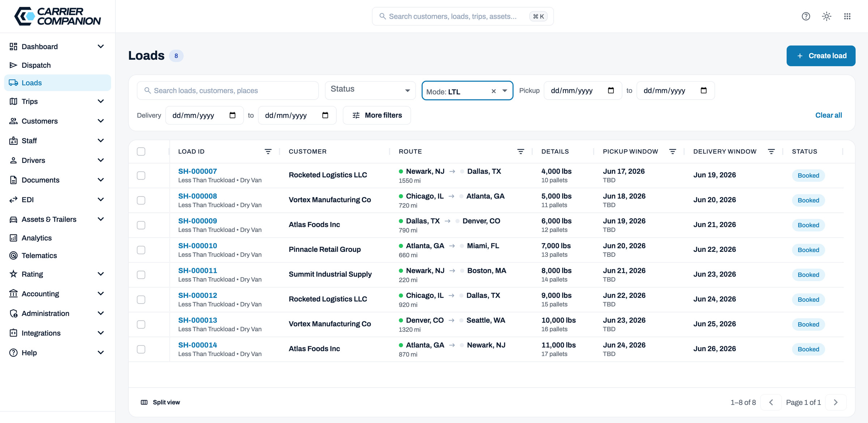Click the Customer column header

pyautogui.click(x=307, y=152)
